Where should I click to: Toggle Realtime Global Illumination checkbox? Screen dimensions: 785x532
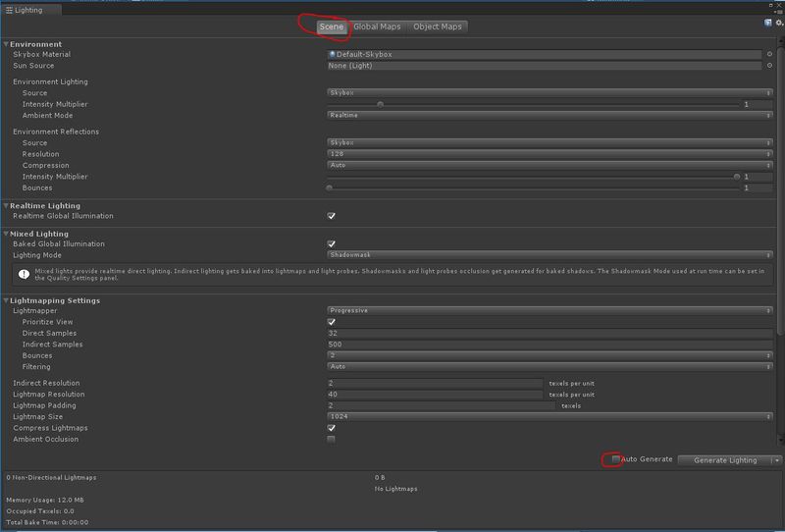[331, 216]
